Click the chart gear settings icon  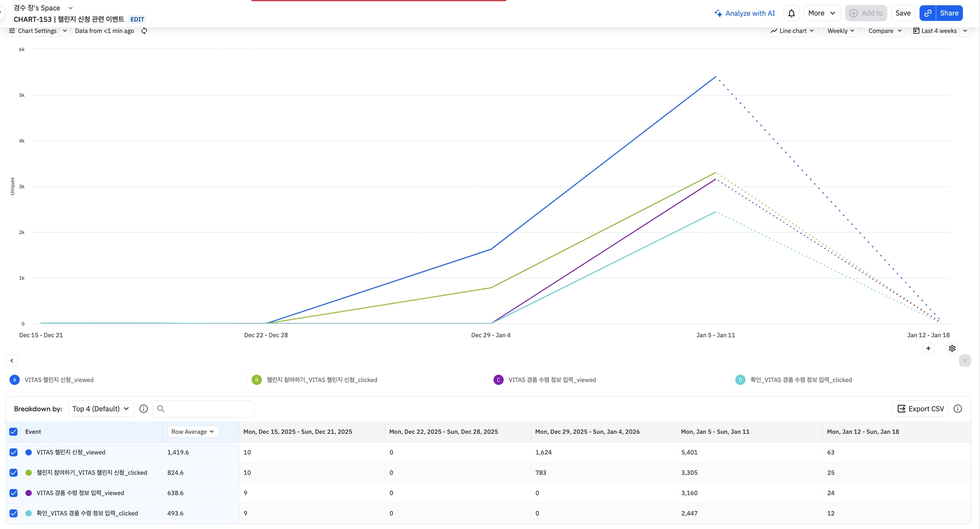click(952, 348)
